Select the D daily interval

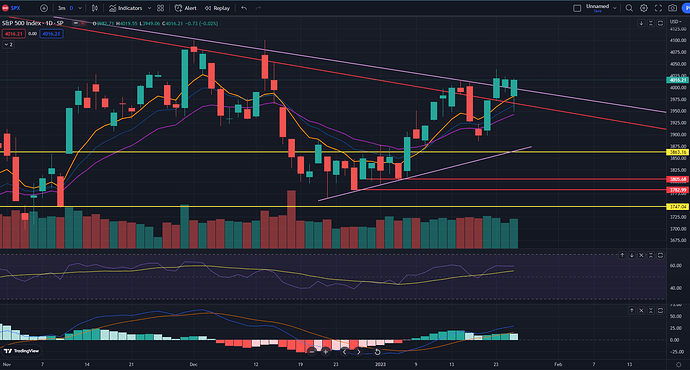(x=71, y=8)
